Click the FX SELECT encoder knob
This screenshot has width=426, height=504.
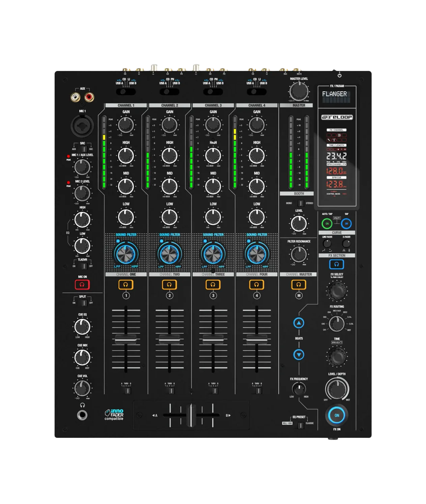tap(337, 290)
